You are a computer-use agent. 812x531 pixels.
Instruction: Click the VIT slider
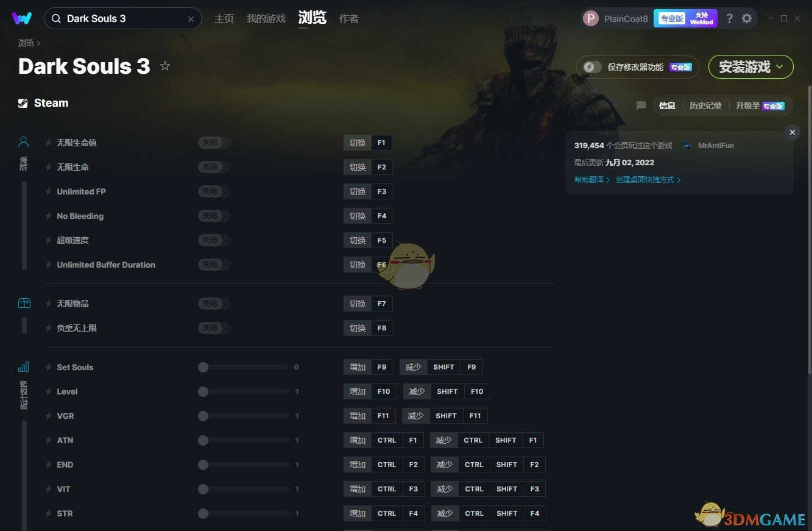click(244, 489)
